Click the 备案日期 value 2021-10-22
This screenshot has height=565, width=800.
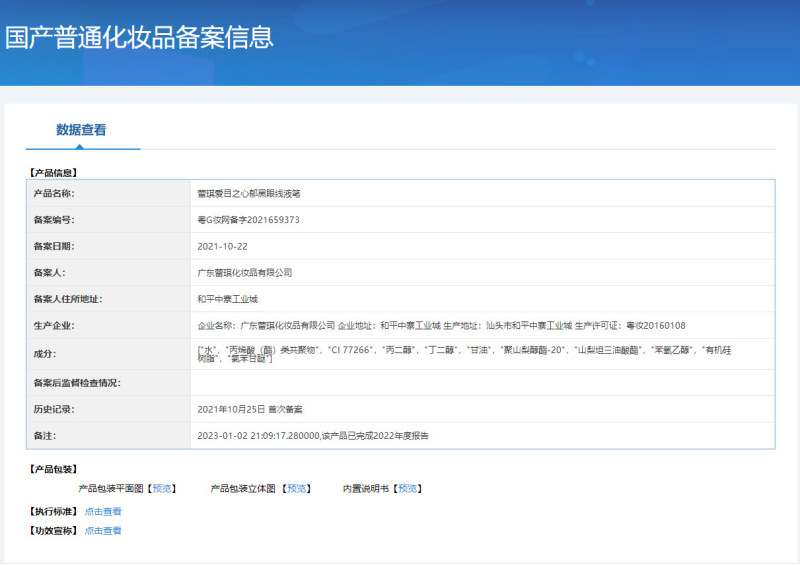pos(221,246)
